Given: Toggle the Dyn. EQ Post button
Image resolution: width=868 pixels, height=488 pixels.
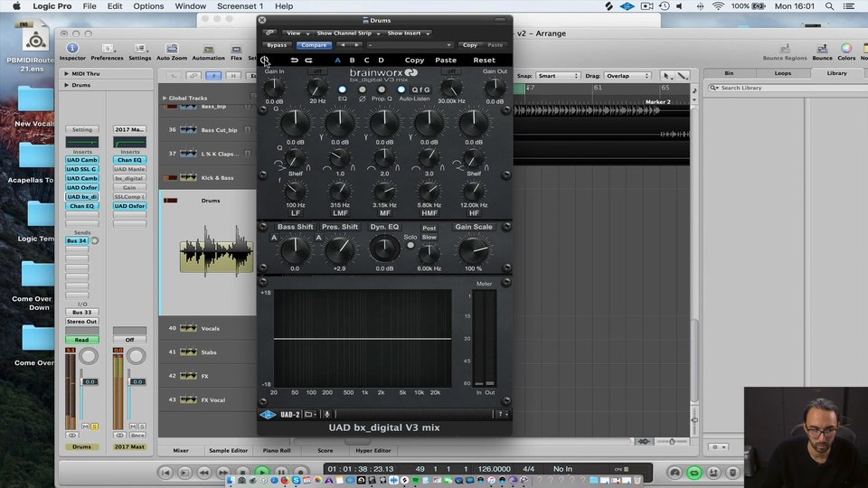Looking at the screenshot, I should [x=429, y=228].
